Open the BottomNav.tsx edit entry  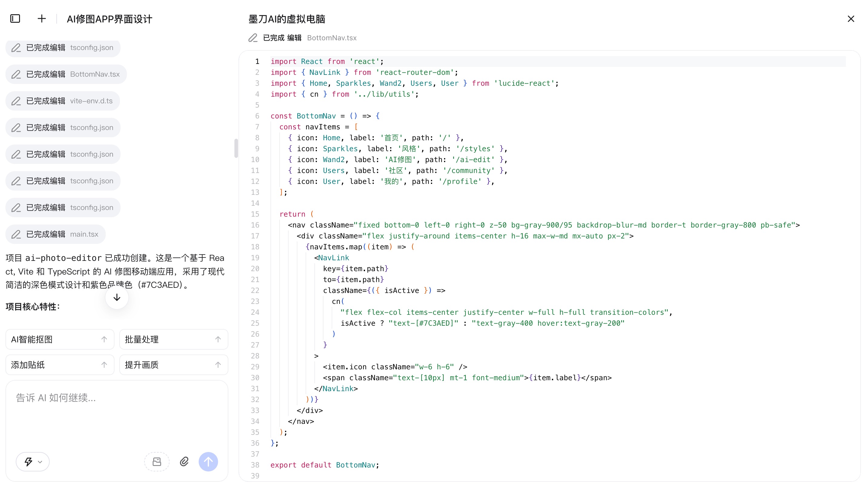coord(66,74)
